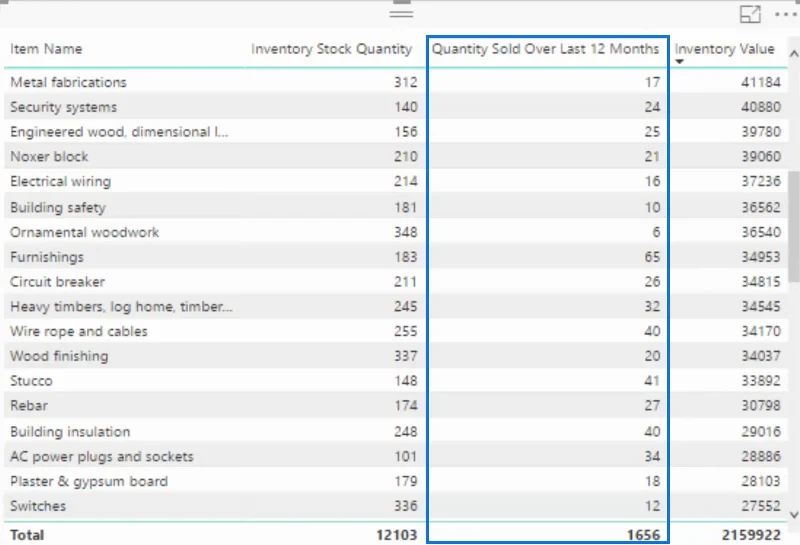Select AC power plugs and sockets row
800x545 pixels.
click(x=395, y=456)
